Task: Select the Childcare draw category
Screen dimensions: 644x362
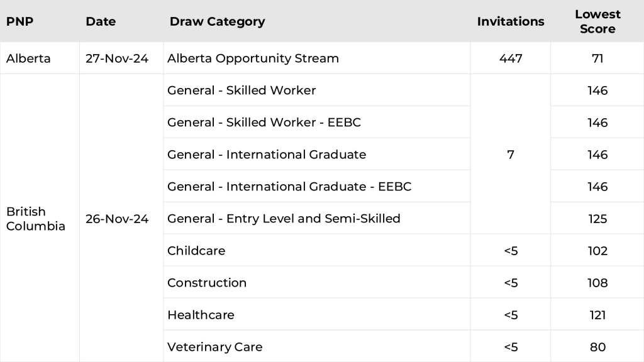Action: click(x=196, y=251)
